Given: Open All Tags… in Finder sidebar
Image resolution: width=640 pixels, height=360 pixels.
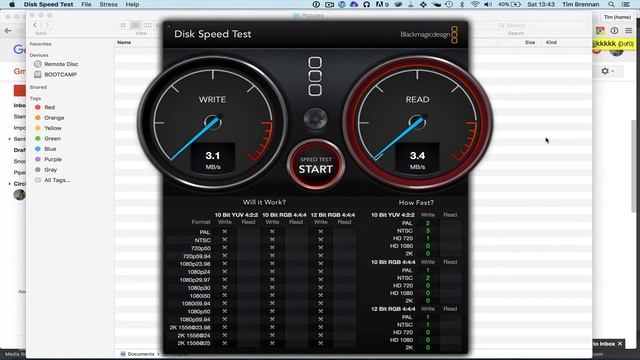Looking at the screenshot, I should pos(52,180).
